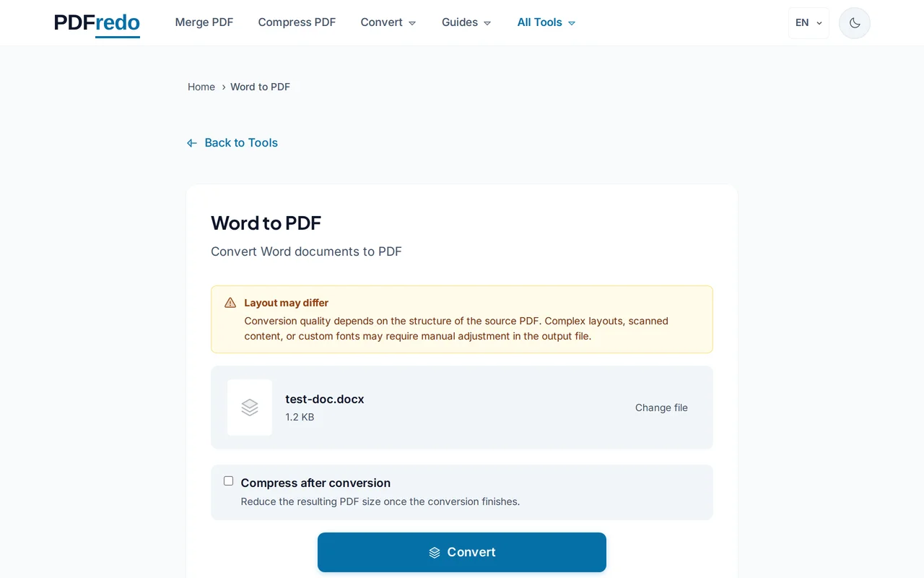The width and height of the screenshot is (924, 578).
Task: Click the layers icon inside the Convert button
Action: click(434, 552)
